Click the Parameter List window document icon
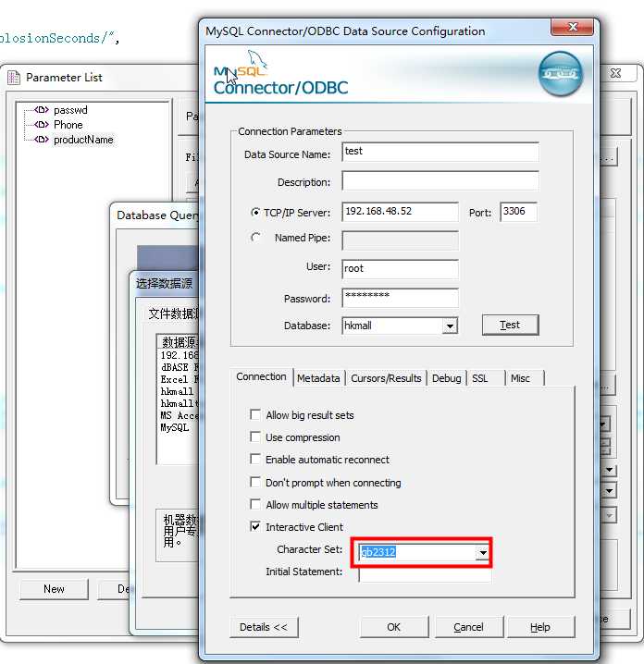 point(14,78)
